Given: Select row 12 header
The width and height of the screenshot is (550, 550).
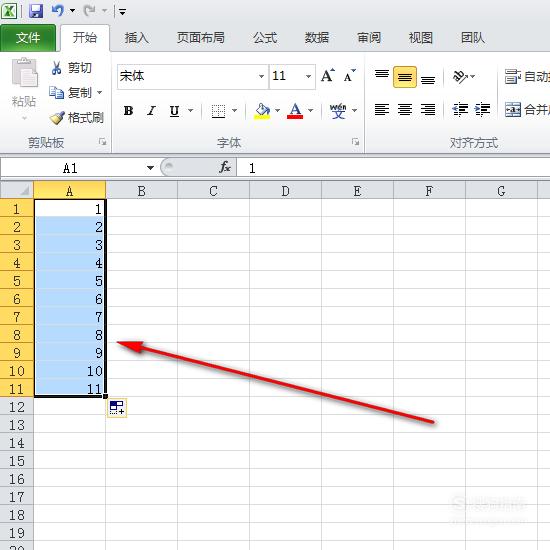Looking at the screenshot, I should click(x=17, y=407).
